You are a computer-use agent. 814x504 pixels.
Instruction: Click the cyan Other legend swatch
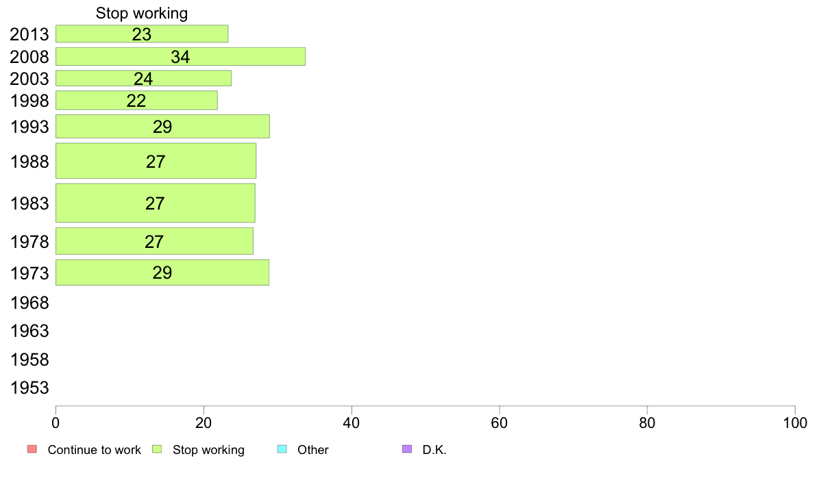[282, 449]
